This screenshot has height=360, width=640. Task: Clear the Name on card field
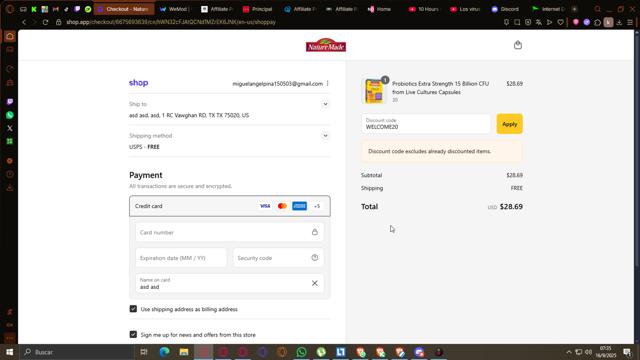pyautogui.click(x=315, y=283)
